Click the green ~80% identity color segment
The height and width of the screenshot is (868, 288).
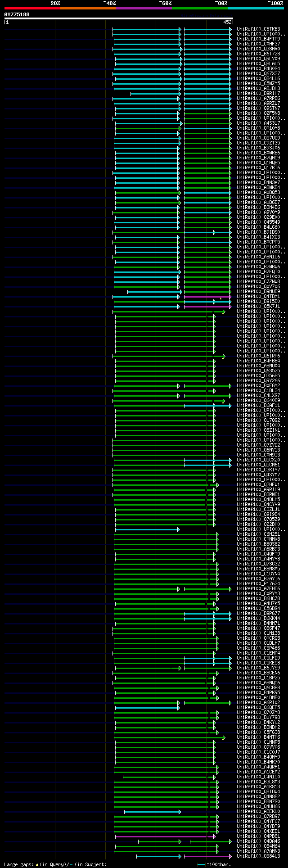coord(199,8)
